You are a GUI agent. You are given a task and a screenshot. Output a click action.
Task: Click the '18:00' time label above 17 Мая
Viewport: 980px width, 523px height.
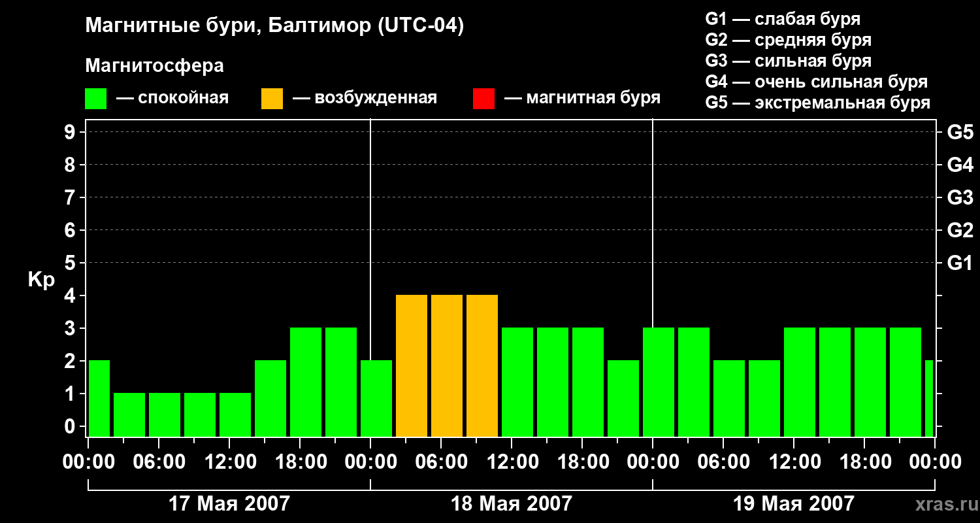pos(300,462)
